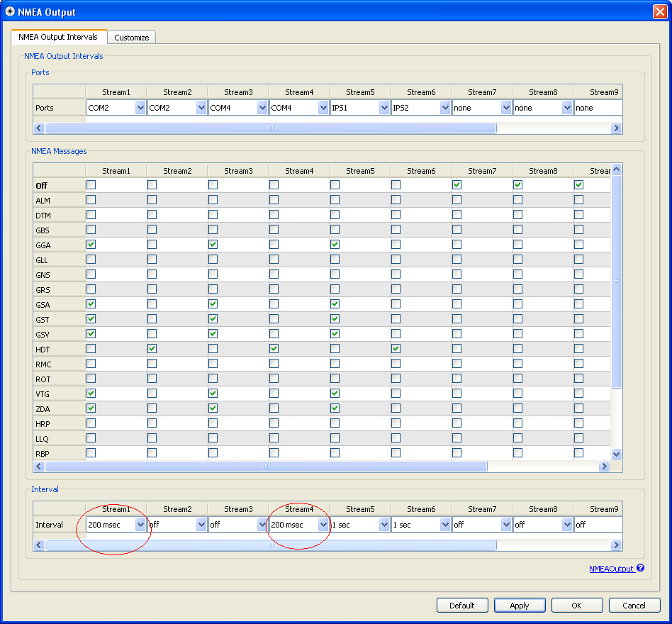The width and height of the screenshot is (672, 624).
Task: Enable the RMC checkbox for Stream2
Action: [152, 363]
